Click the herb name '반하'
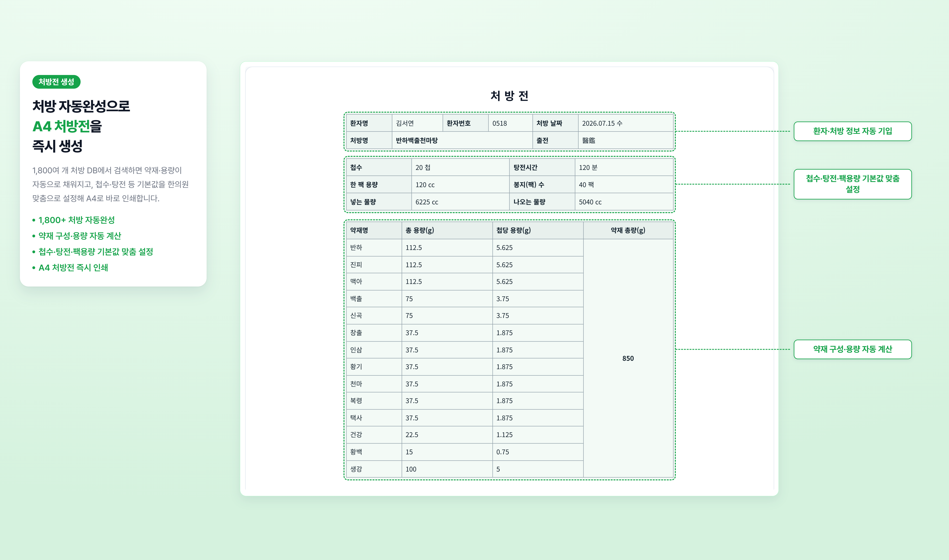 [x=356, y=247]
